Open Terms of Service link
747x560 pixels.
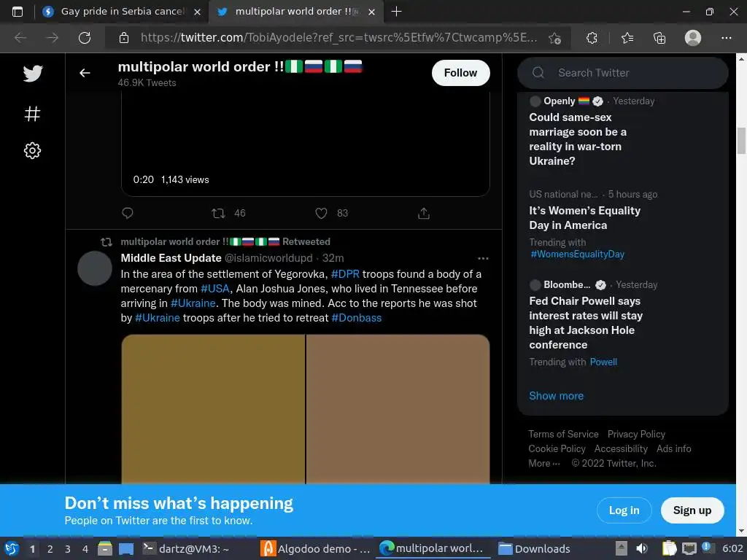tap(563, 435)
